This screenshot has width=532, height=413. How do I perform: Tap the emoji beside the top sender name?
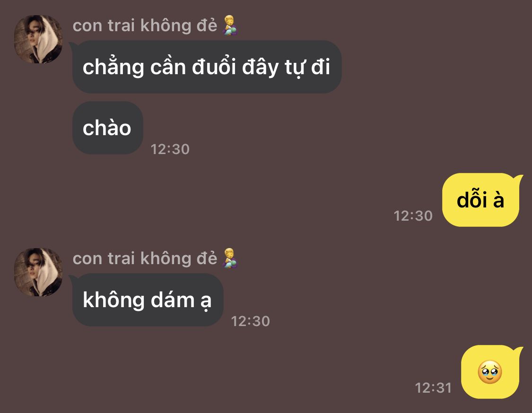230,25
